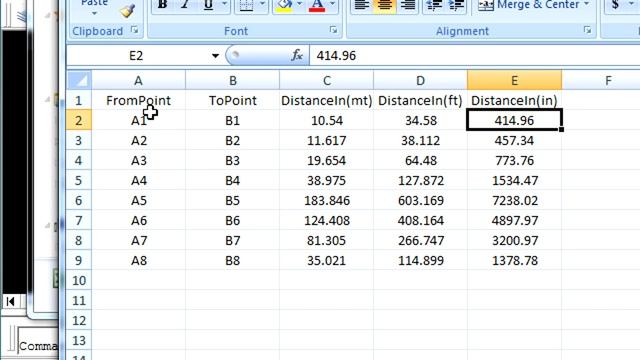640x360 pixels.
Task: Expand the Borders dropdown arrow
Action: point(262,4)
